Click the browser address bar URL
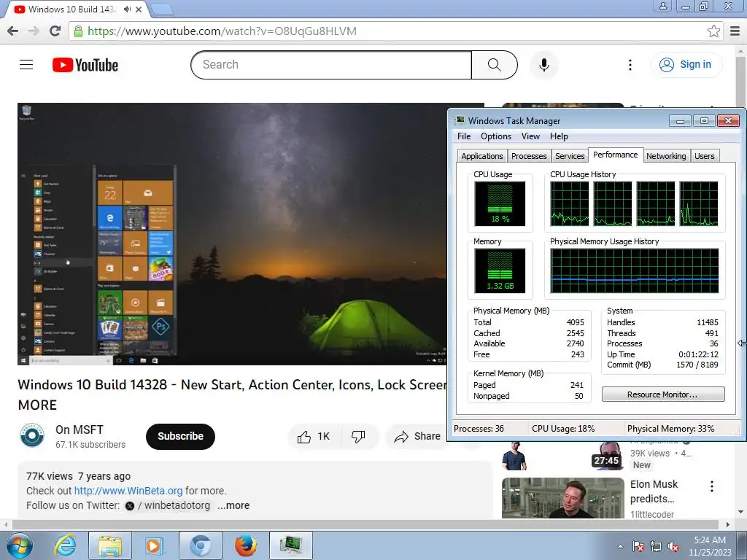 [x=222, y=31]
